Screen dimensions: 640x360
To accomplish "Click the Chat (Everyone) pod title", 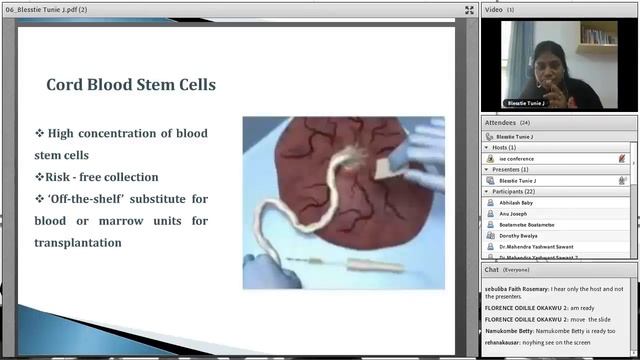I will [x=507, y=270].
